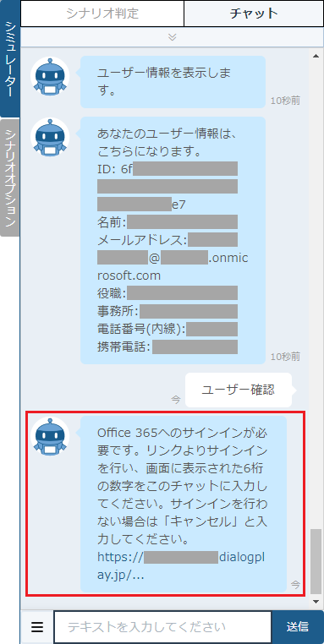Image resolution: width=324 pixels, height=644 pixels.
Task: Expand the double-chevron collapse bar
Action: click(173, 37)
